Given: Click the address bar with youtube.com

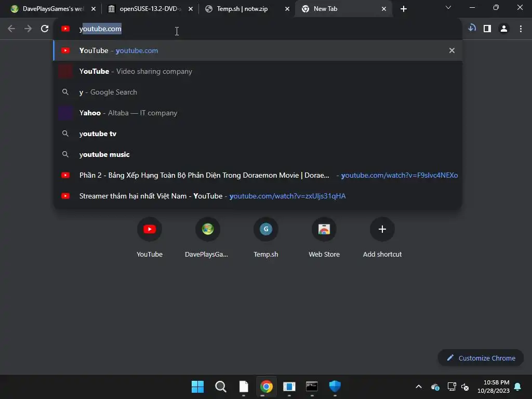Looking at the screenshot, I should (x=258, y=29).
